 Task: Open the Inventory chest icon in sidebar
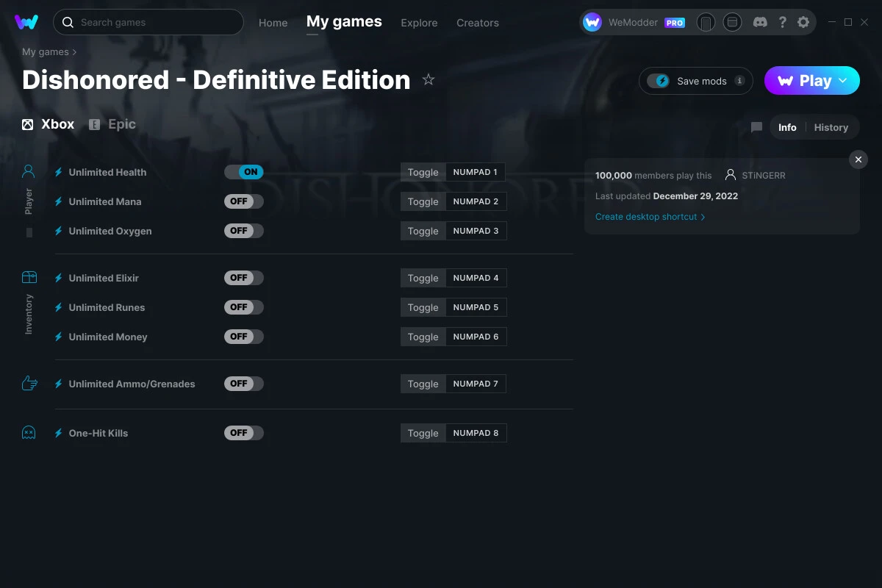[29, 276]
